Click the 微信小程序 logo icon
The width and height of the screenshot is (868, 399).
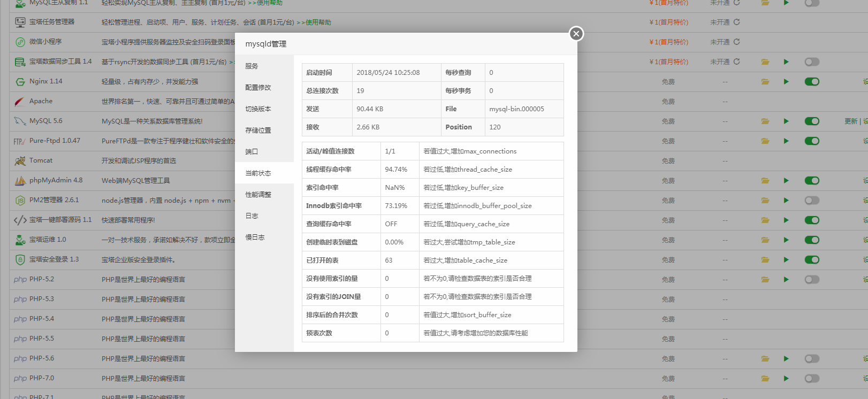click(x=20, y=42)
